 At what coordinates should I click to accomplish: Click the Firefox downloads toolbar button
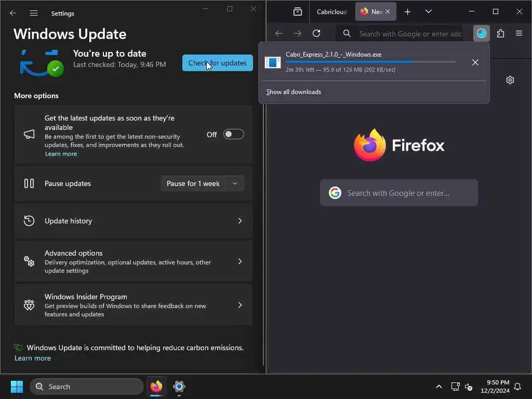click(x=482, y=33)
